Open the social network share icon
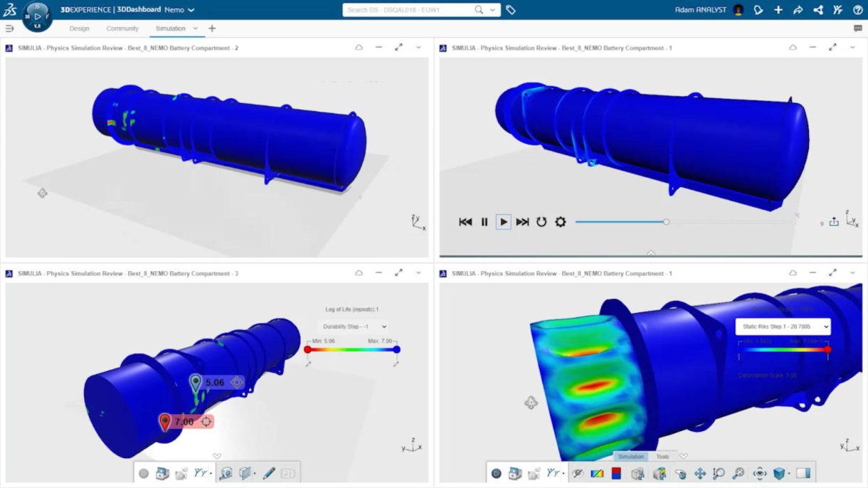The width and height of the screenshot is (868, 488). point(818,10)
